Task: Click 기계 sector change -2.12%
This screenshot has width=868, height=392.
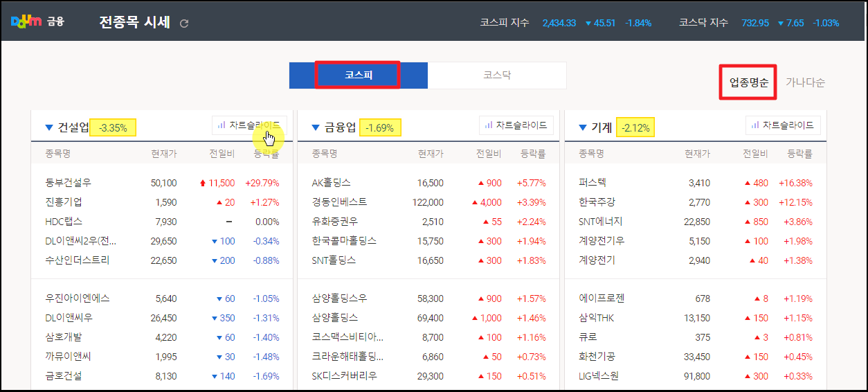Action: pos(635,127)
